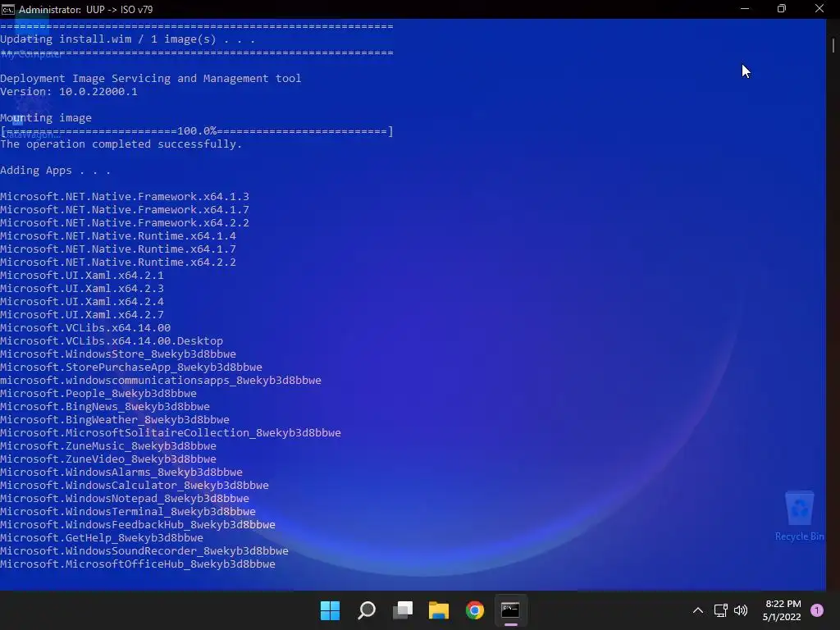Click the Microsoft.WindowsFeedbackHub line

point(138,524)
